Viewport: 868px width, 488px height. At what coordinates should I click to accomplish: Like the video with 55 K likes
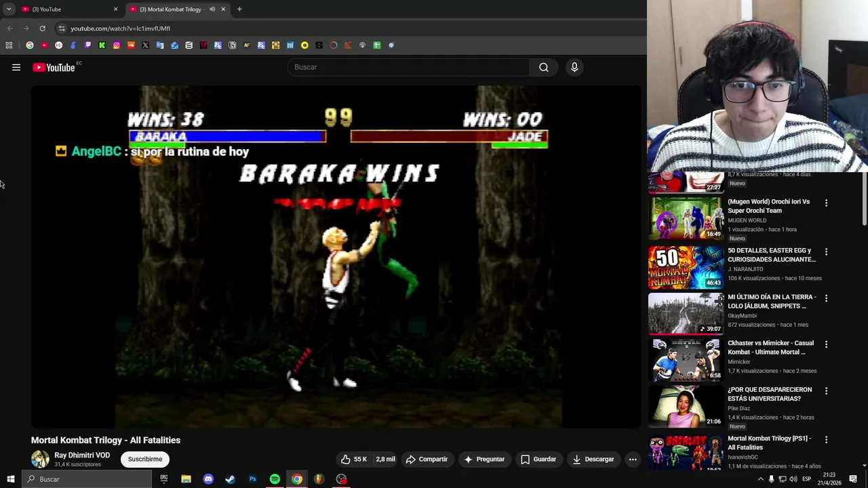click(x=354, y=459)
